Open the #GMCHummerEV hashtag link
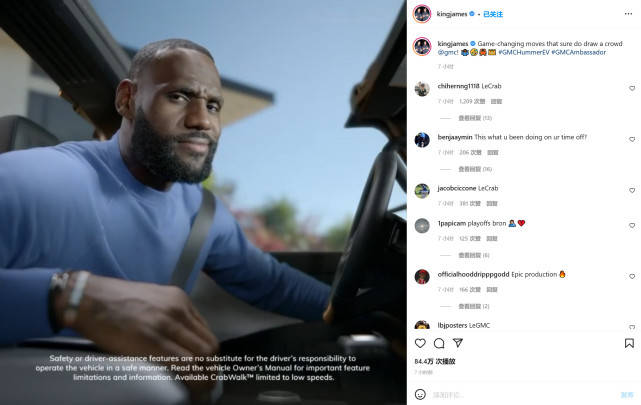This screenshot has width=641, height=405. coord(524,52)
